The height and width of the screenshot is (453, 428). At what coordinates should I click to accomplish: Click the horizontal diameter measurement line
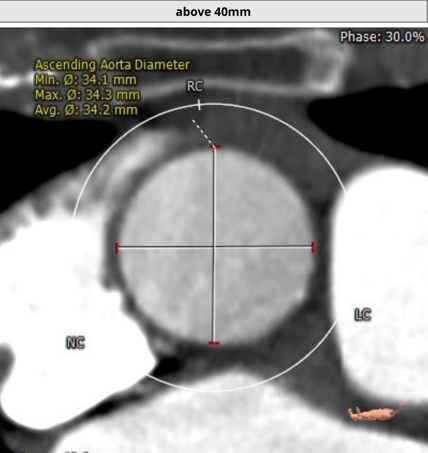[x=167, y=247]
